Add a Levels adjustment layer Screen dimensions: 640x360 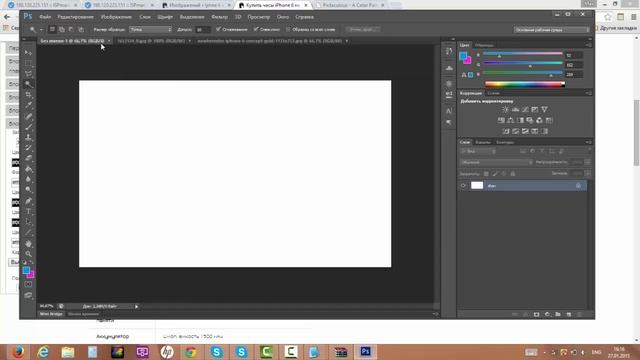(516, 109)
